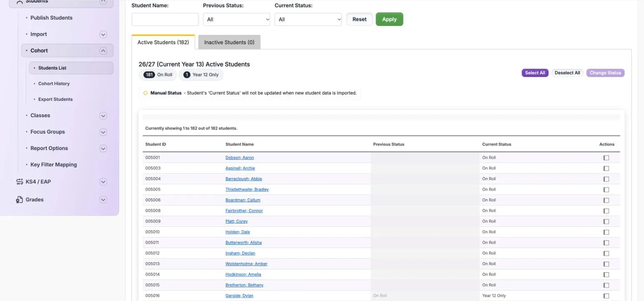Click the Reset filter button
The height and width of the screenshot is (301, 644).
coord(359,19)
